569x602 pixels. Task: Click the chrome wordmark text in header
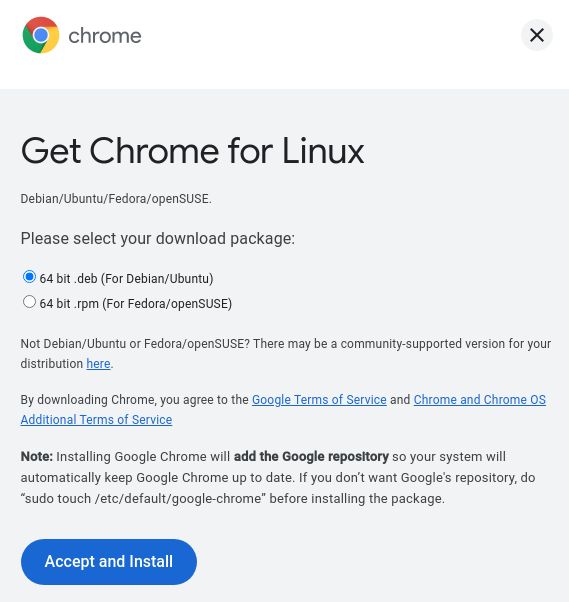click(x=105, y=36)
